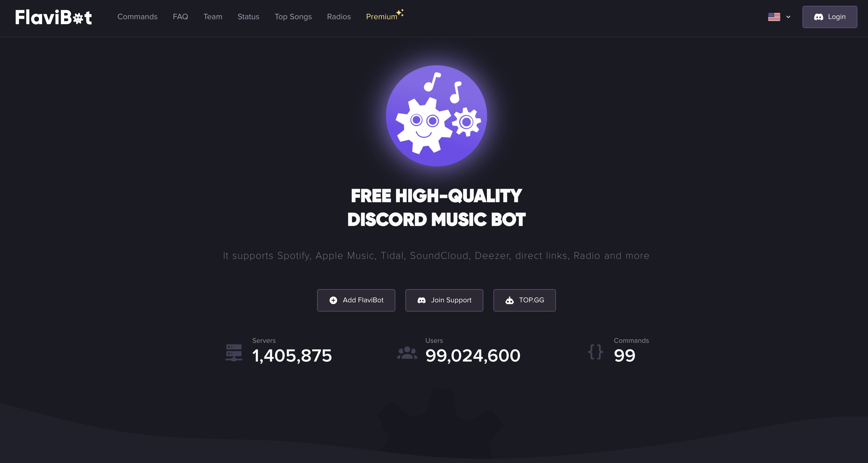Open the Premium link with sparkles
Image resolution: width=868 pixels, height=463 pixels.
click(384, 16)
